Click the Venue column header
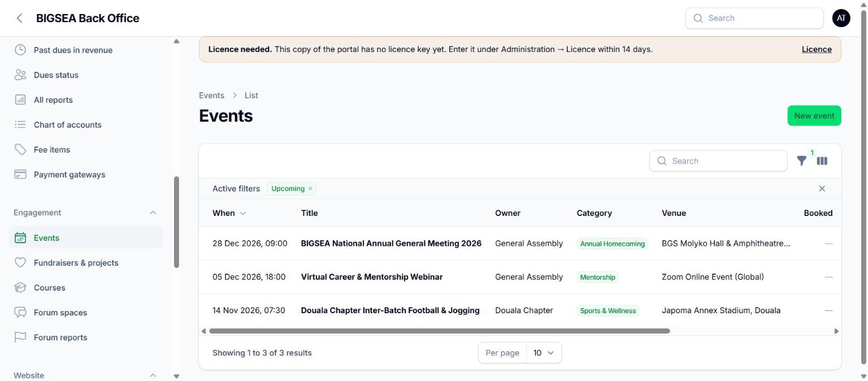 (x=674, y=213)
